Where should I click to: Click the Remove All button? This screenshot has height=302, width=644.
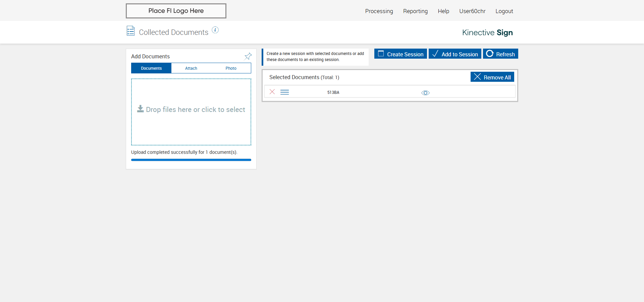coord(492,77)
